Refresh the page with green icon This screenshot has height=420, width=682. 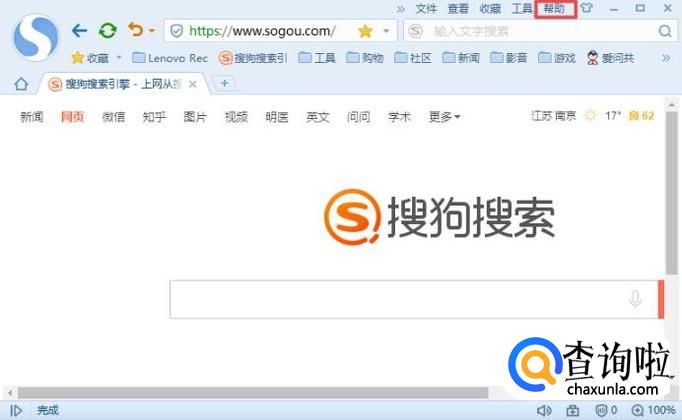click(107, 31)
